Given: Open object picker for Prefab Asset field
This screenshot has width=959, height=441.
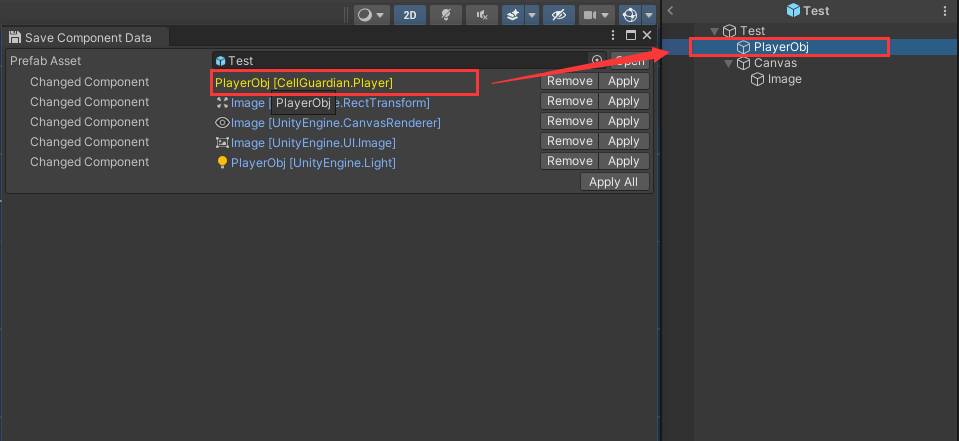Looking at the screenshot, I should click(597, 61).
